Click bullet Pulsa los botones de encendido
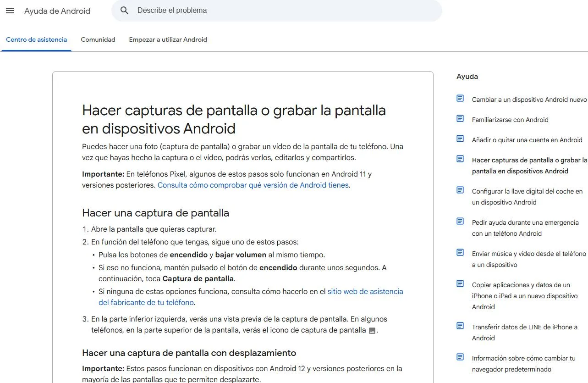The width and height of the screenshot is (588, 383). pos(212,255)
